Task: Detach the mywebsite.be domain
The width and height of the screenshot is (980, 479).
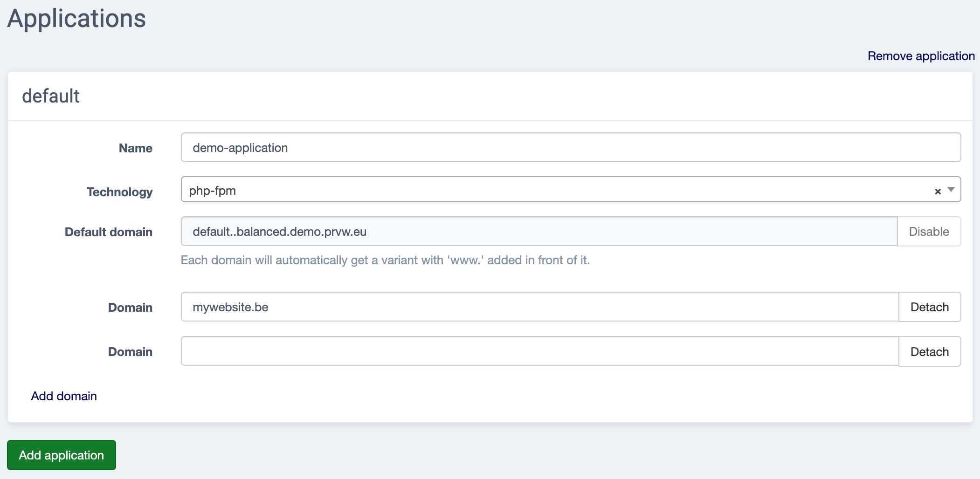Action: 929,307
